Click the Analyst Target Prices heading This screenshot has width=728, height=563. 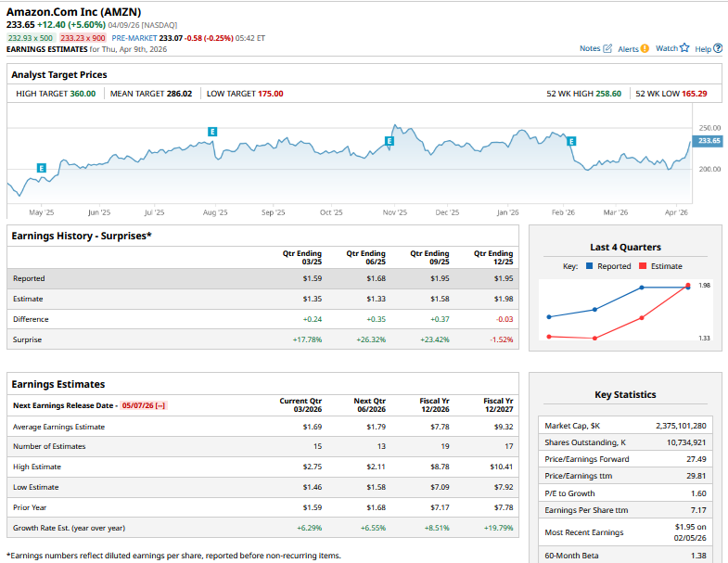coord(59,74)
